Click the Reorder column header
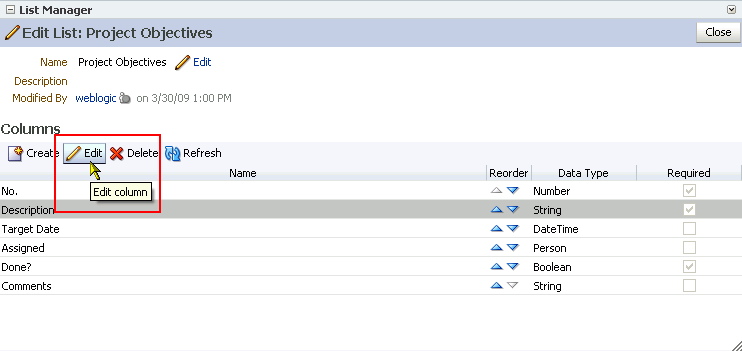 pyautogui.click(x=509, y=173)
